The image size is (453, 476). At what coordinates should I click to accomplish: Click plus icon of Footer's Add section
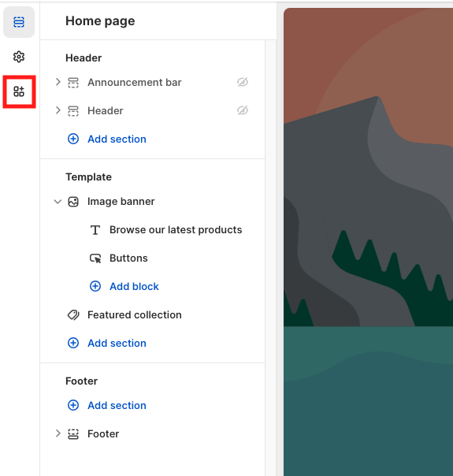coord(73,405)
